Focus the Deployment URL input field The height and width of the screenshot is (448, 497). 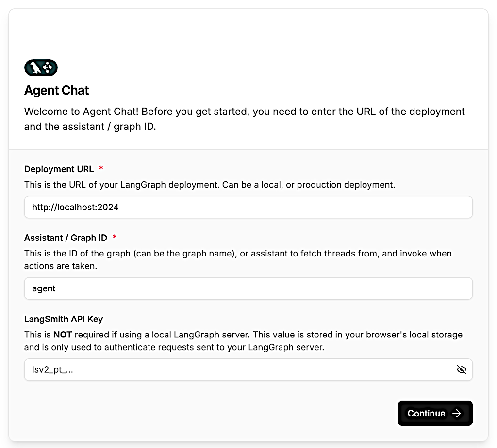tap(248, 207)
